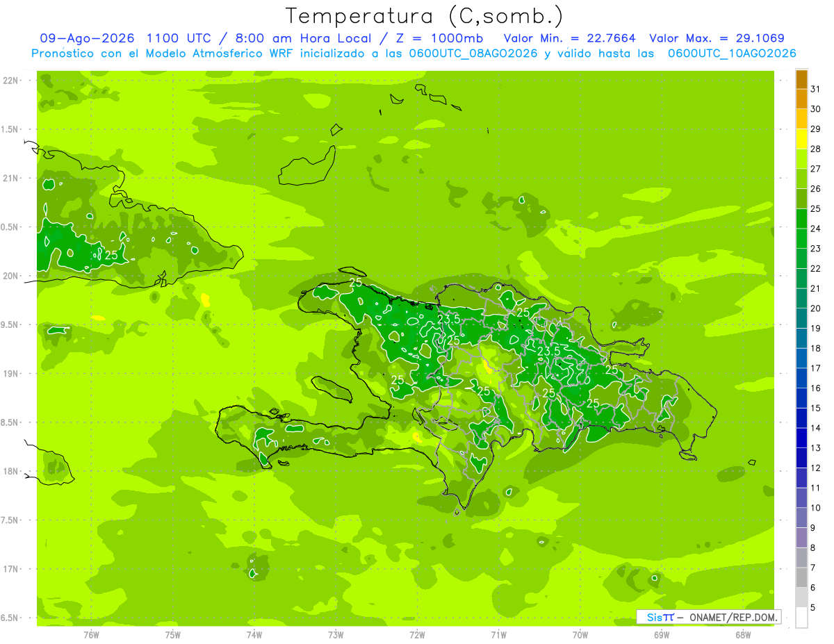Click the '18N' latitude axis label
Screen dimensions: 834x644
(x=10, y=471)
